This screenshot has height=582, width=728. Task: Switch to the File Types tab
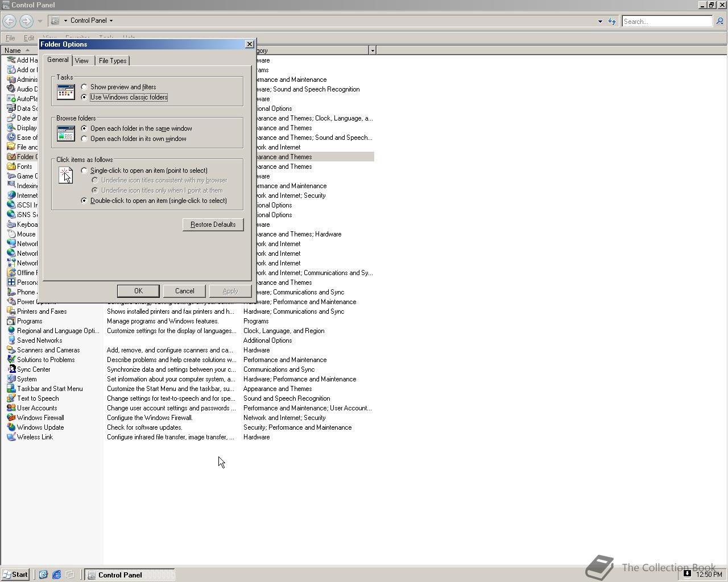(113, 61)
